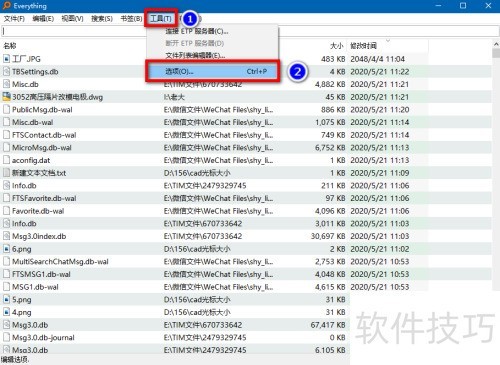Image resolution: width=500 pixels, height=365 pixels.
Task: Sort by the 名称 column header
Action: (10, 46)
